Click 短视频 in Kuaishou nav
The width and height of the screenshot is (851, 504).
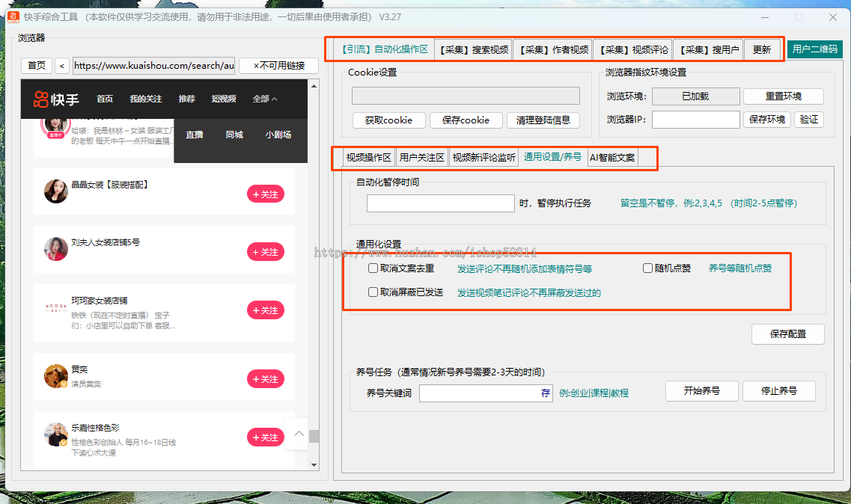[224, 99]
